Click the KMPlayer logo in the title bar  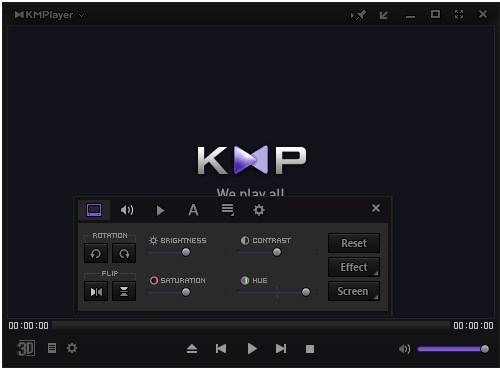[x=44, y=15]
